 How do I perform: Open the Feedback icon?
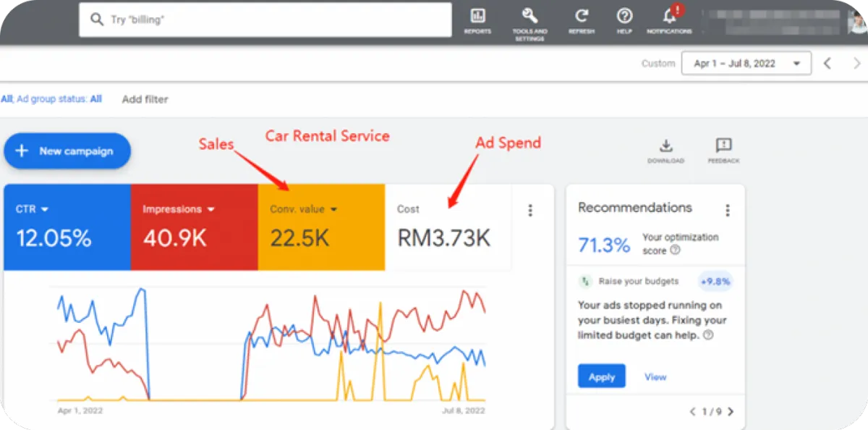point(723,146)
